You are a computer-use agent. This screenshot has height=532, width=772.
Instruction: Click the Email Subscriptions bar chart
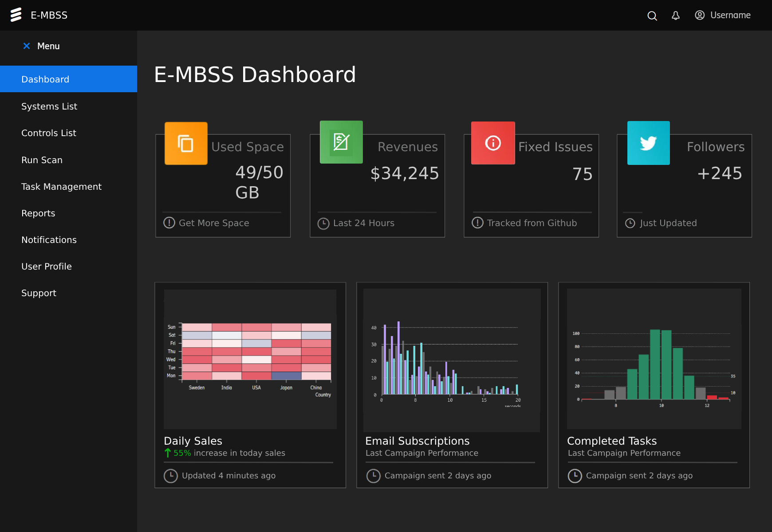click(452, 360)
